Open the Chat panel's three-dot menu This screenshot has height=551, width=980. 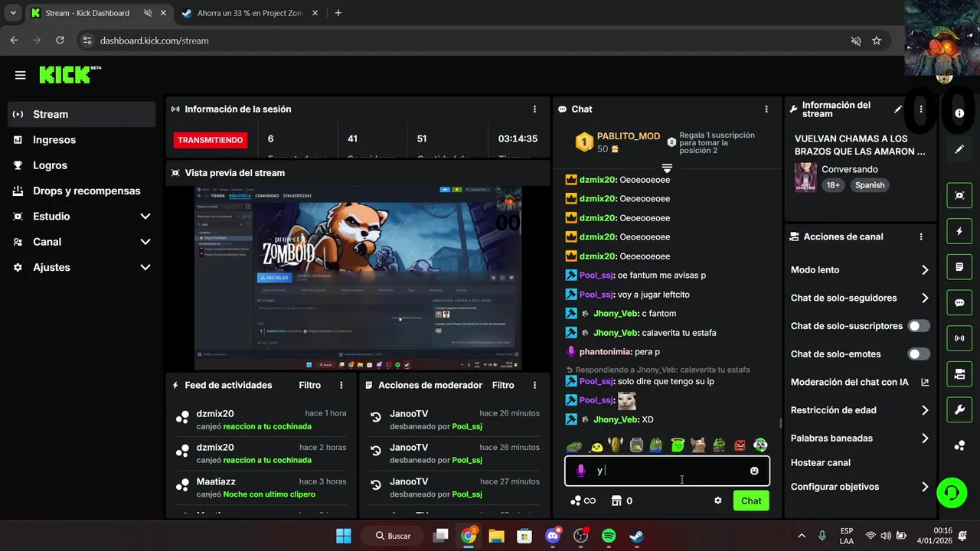[766, 109]
